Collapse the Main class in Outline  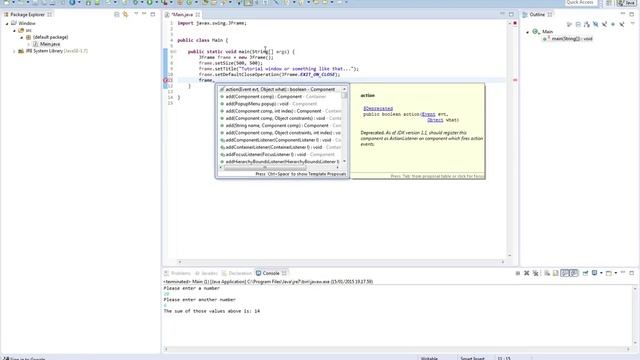(527, 32)
